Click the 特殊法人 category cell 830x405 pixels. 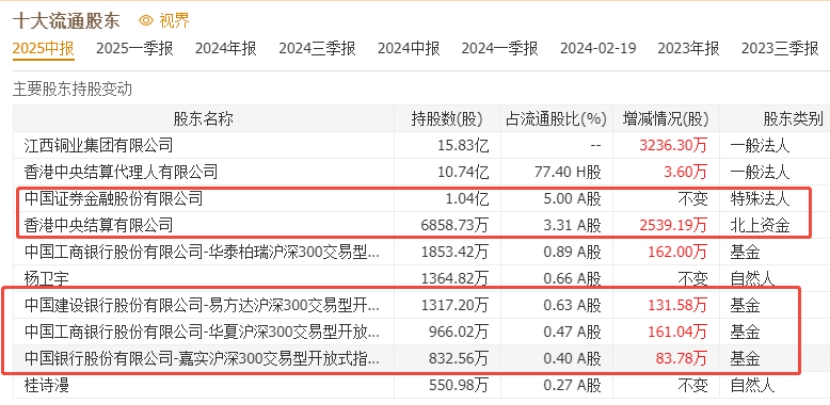pos(760,199)
